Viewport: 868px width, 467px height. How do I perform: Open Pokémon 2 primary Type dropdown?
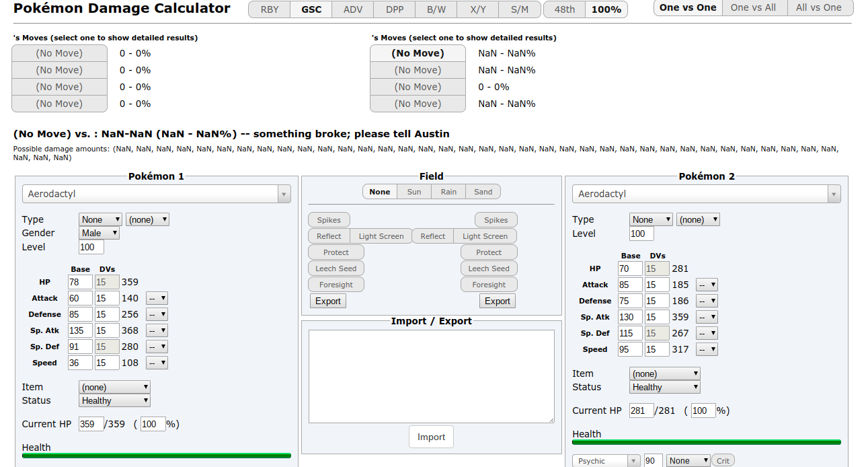tap(651, 219)
